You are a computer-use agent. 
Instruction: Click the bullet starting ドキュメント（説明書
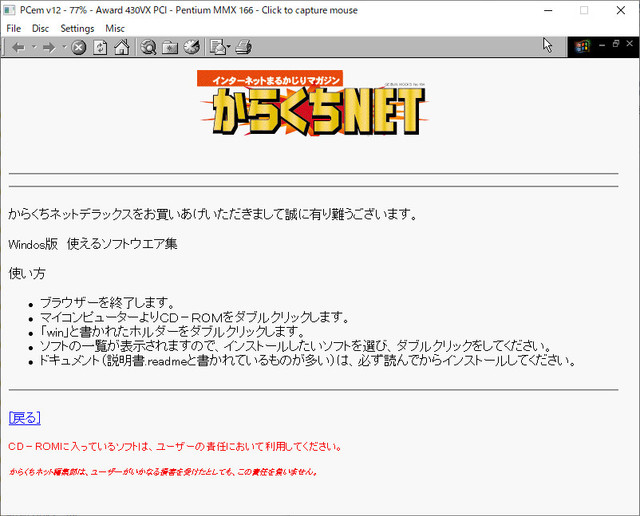(x=308, y=360)
